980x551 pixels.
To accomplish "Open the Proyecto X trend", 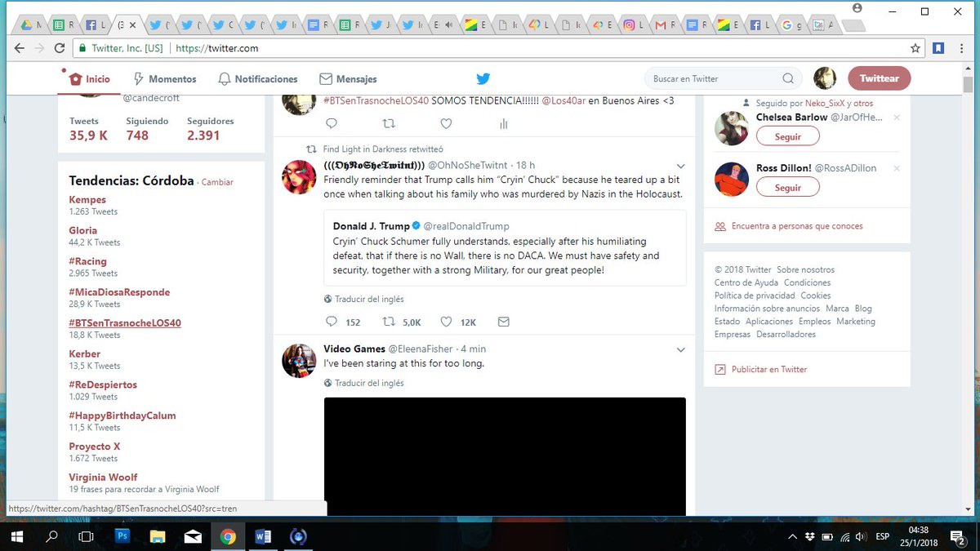I will (x=95, y=447).
